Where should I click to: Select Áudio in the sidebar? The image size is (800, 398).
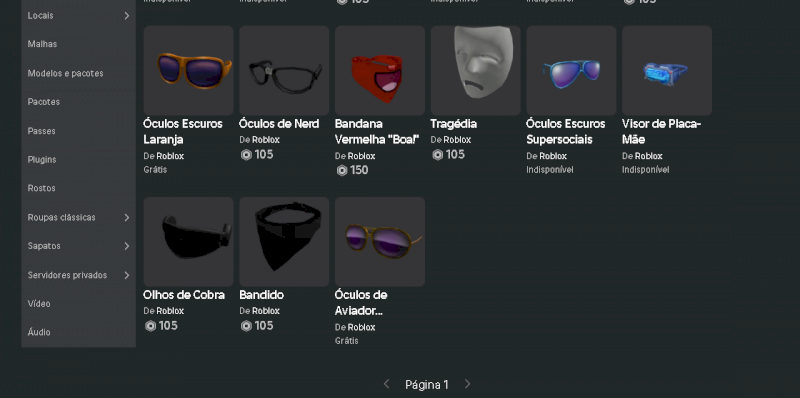(39, 332)
